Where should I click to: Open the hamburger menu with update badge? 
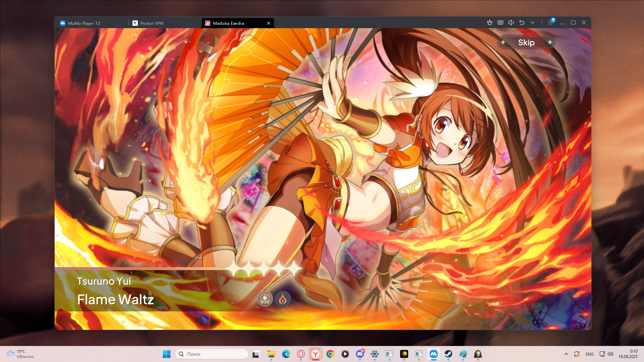click(551, 22)
